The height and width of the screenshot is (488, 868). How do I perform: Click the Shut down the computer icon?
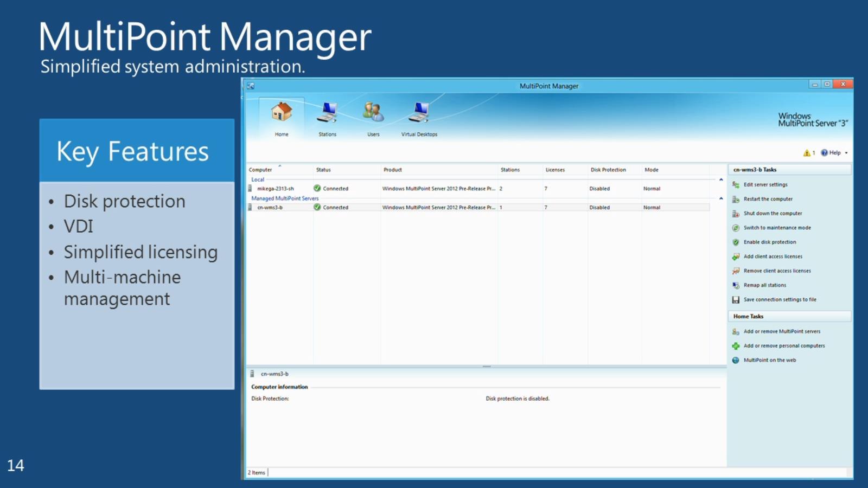pyautogui.click(x=736, y=214)
